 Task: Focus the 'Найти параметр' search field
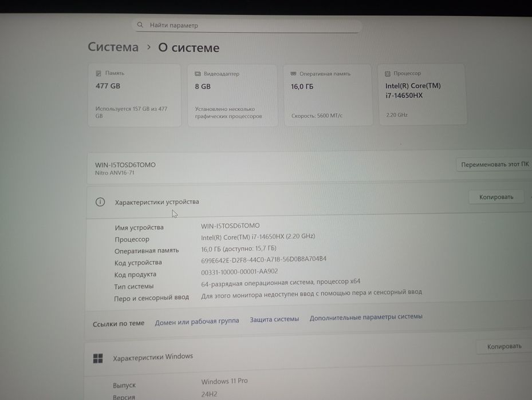tap(247, 25)
